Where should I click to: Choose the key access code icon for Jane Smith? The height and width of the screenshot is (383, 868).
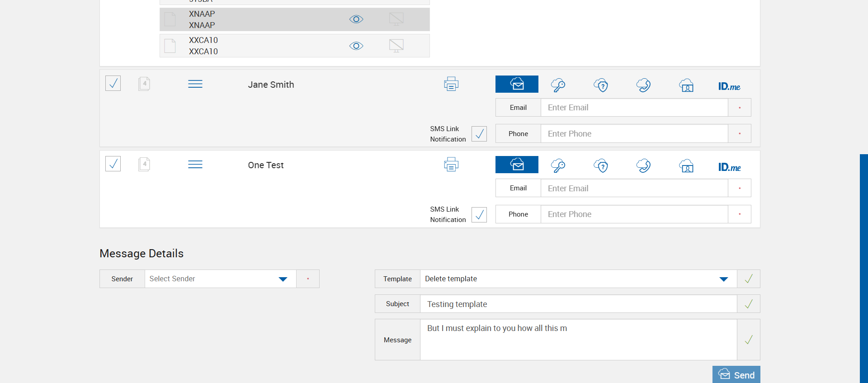point(558,85)
